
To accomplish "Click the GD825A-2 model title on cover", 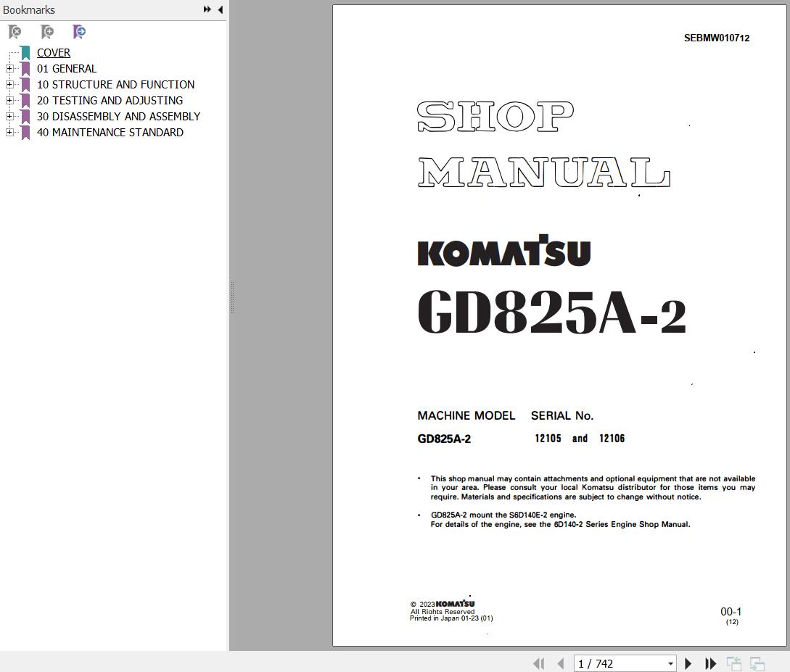I will [551, 312].
